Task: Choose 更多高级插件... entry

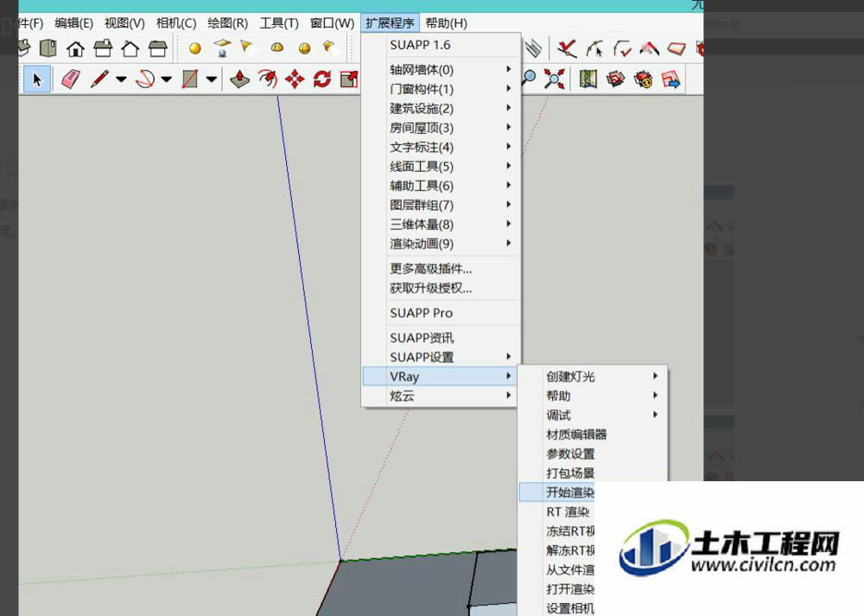Action: pos(441,269)
